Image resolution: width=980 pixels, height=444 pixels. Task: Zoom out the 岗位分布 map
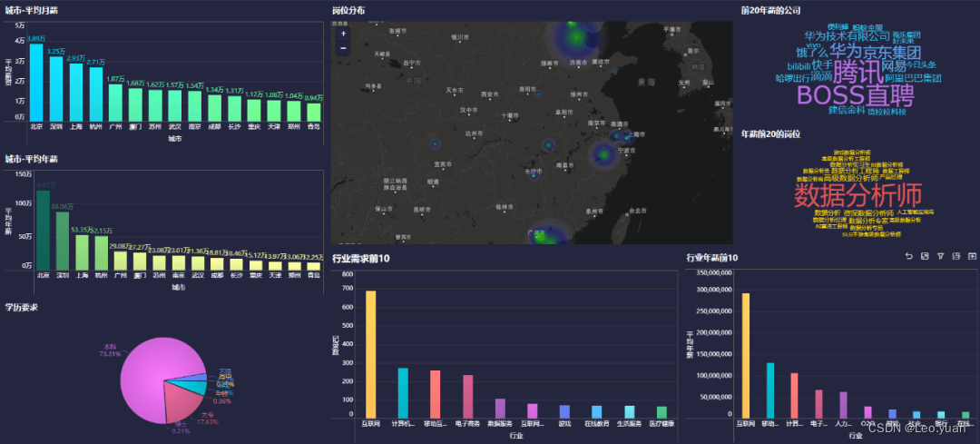(x=343, y=47)
